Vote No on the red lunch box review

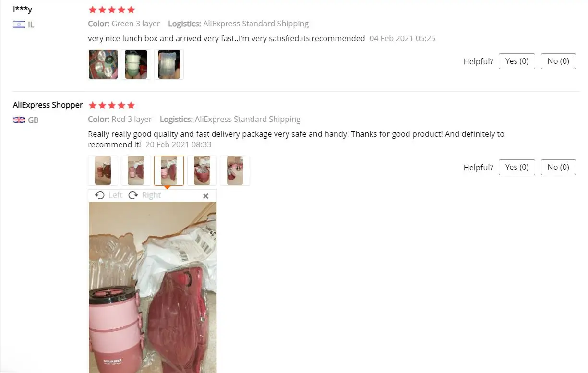pyautogui.click(x=558, y=167)
